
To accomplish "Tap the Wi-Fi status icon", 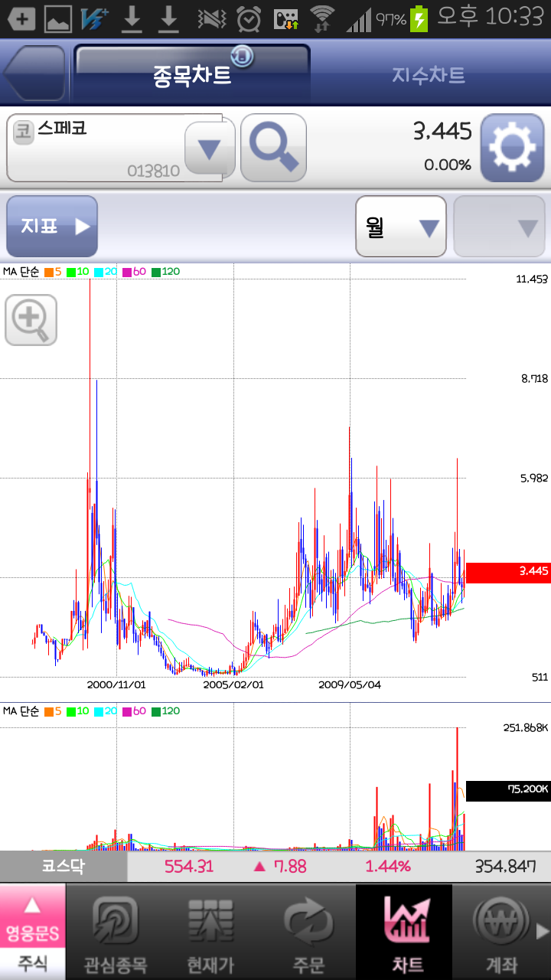I will (x=323, y=18).
